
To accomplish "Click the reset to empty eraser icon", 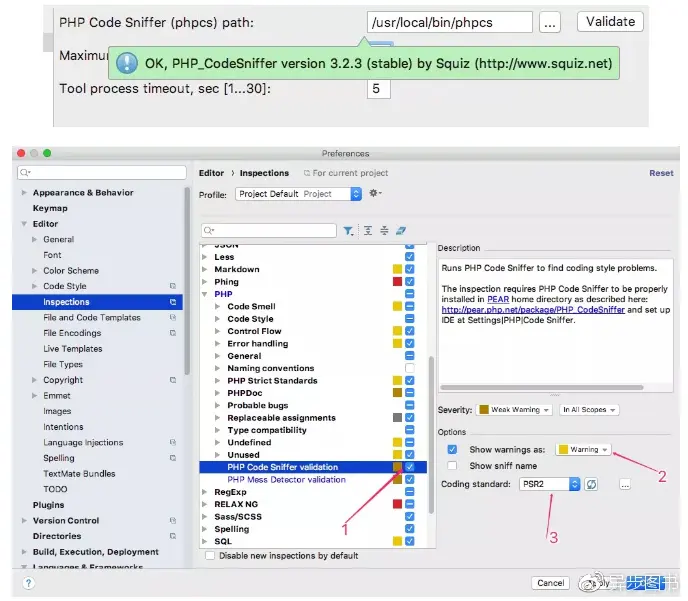I will pos(401,231).
